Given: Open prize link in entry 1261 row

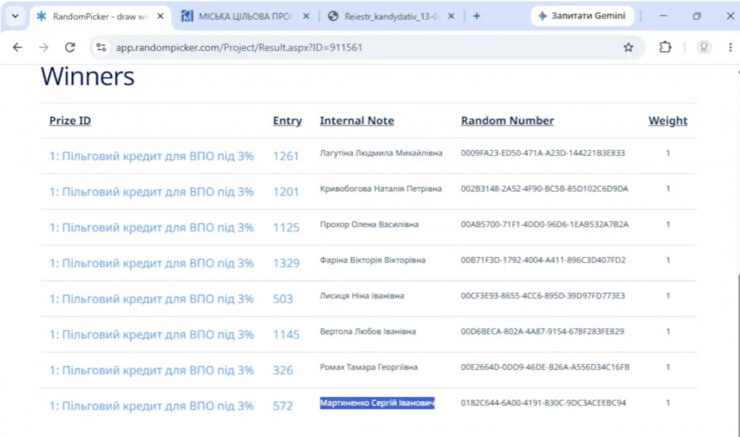Looking at the screenshot, I should [151, 156].
